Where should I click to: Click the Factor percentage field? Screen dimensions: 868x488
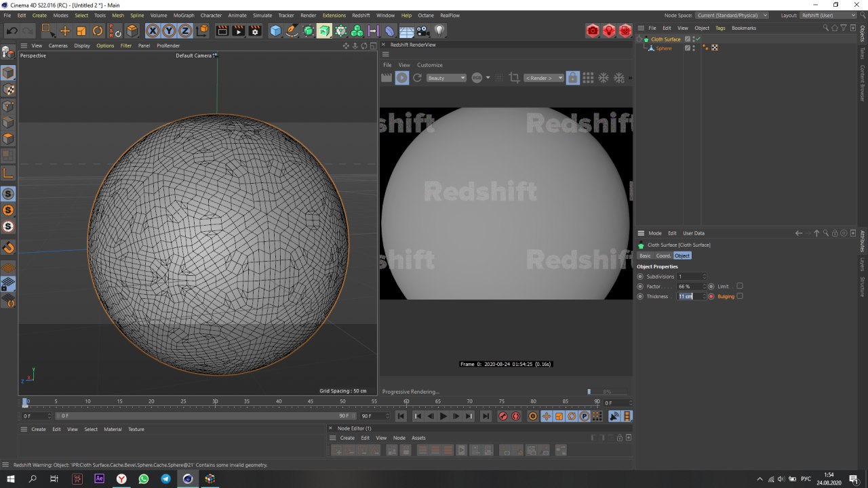click(689, 286)
